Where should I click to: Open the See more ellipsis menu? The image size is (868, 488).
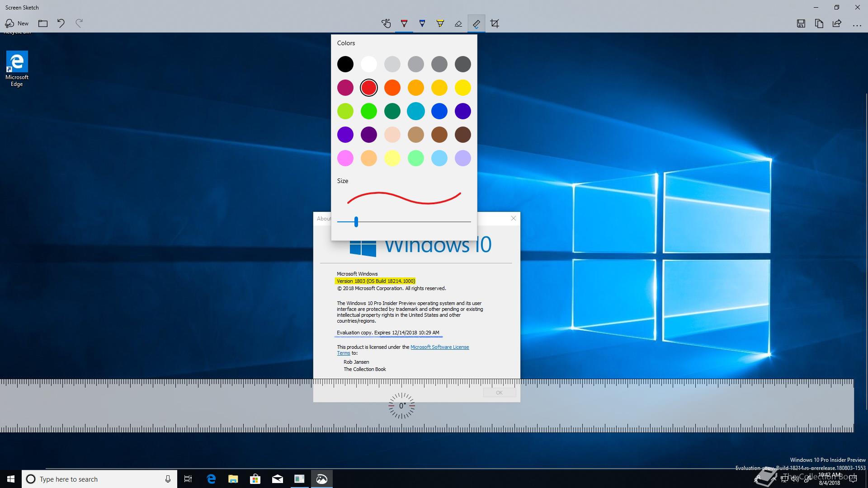pos(857,25)
